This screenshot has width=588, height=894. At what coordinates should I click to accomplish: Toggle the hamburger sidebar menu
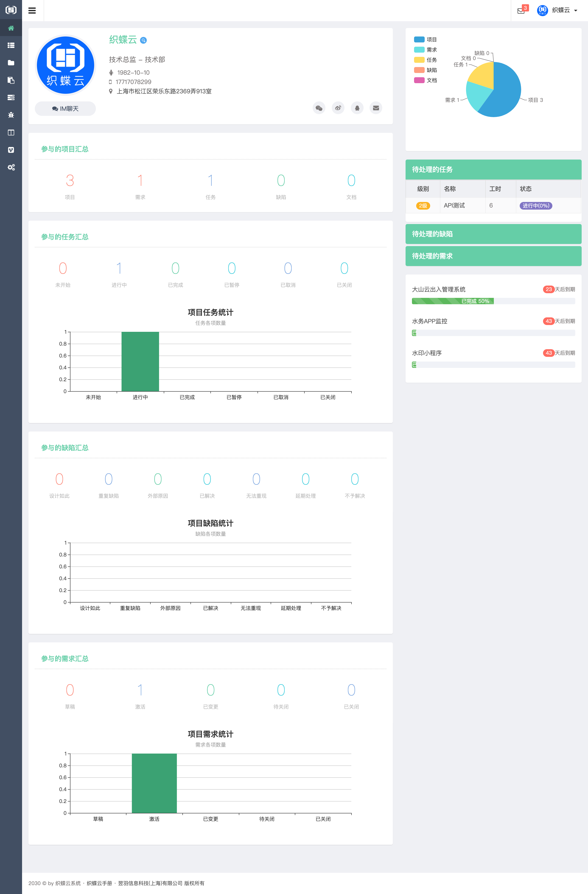pyautogui.click(x=32, y=11)
